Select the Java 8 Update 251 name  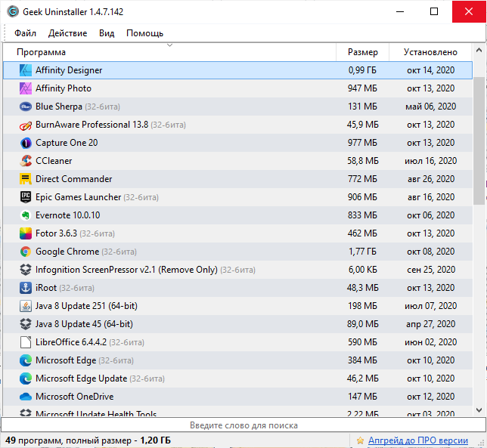pos(86,306)
